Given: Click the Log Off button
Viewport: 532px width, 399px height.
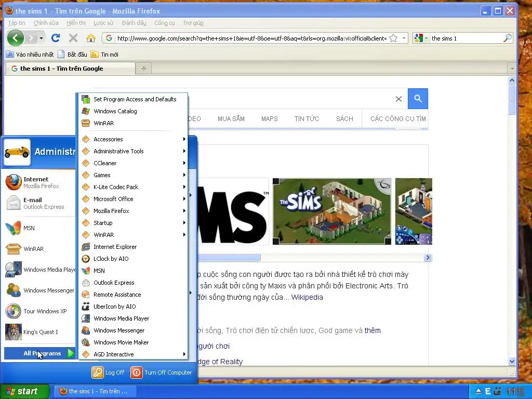Looking at the screenshot, I should [108, 373].
